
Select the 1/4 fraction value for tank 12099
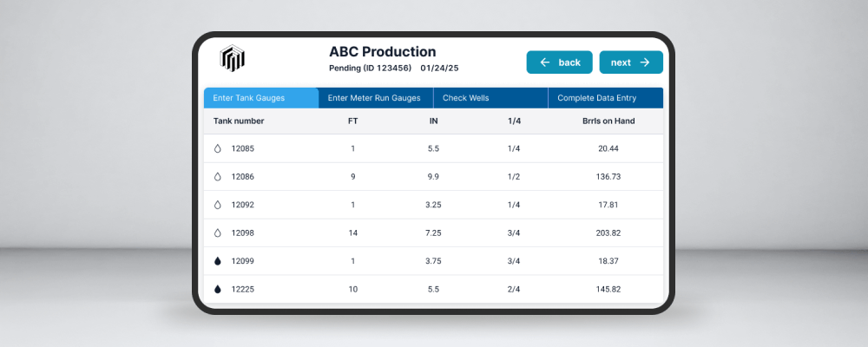click(514, 261)
